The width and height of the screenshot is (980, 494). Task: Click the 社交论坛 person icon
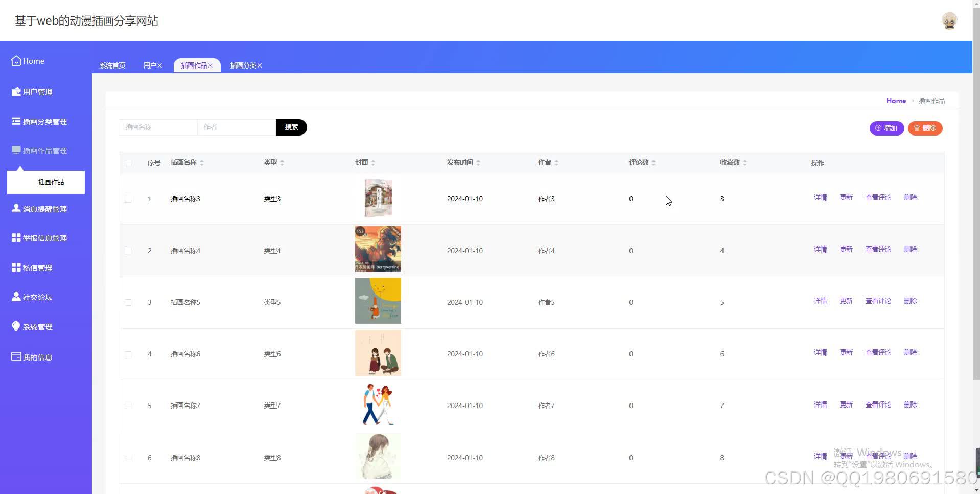(16, 297)
